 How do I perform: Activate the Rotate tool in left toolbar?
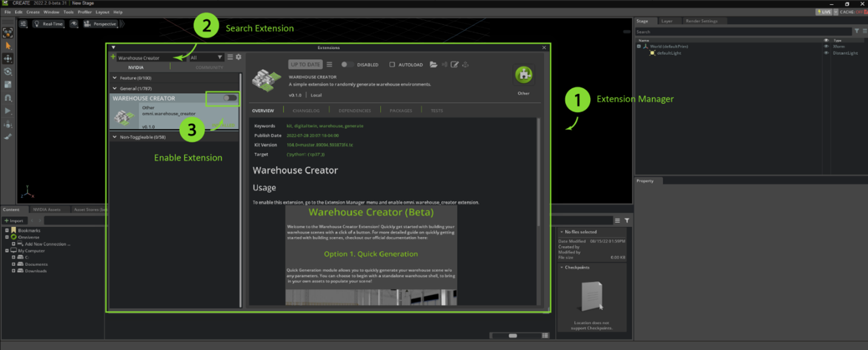(8, 72)
